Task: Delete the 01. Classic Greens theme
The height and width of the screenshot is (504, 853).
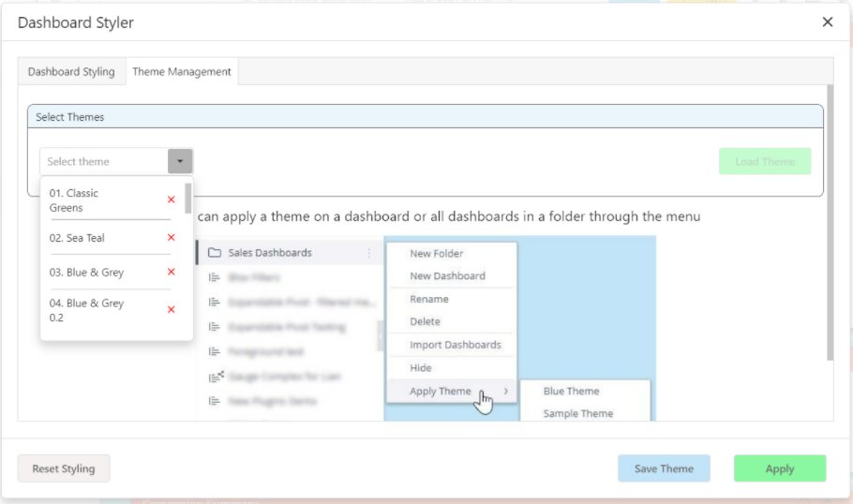Action: pos(171,200)
